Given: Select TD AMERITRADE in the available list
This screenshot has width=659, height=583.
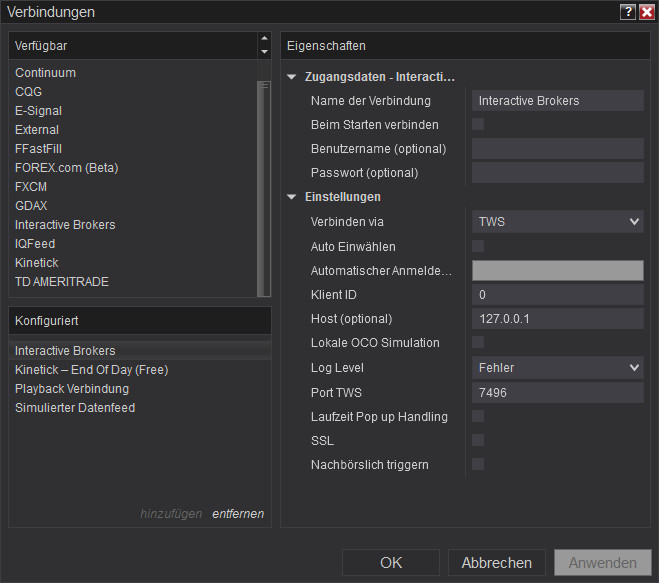Looking at the screenshot, I should click(x=62, y=282).
